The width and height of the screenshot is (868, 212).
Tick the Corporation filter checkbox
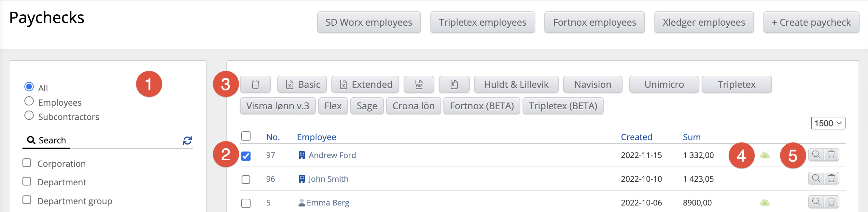[27, 163]
